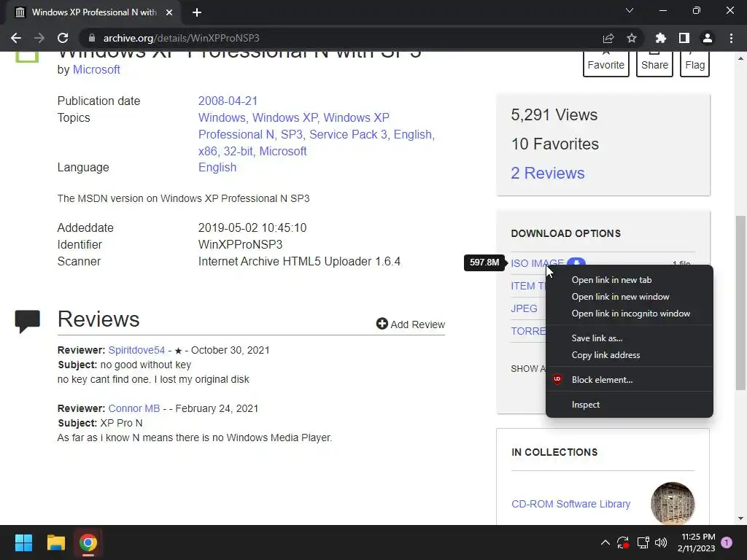Screen dimensions: 747x560
Task: Click the JPEG download option
Action: 524,308
